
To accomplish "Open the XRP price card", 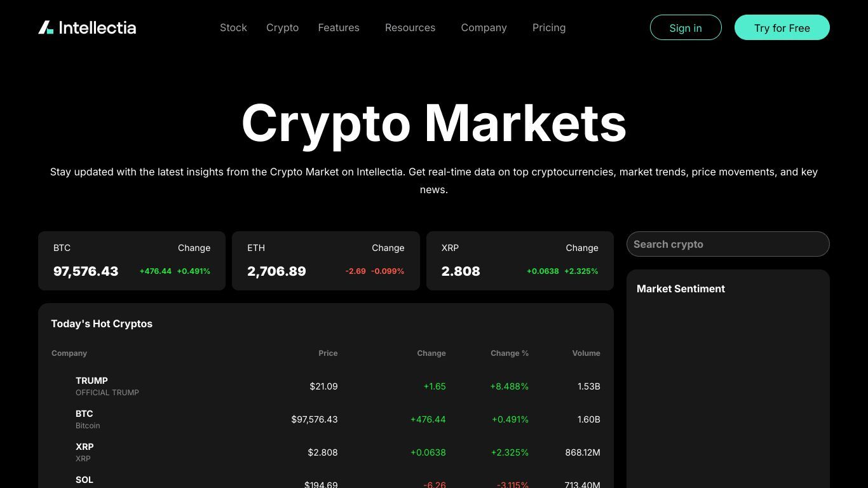I will [520, 261].
